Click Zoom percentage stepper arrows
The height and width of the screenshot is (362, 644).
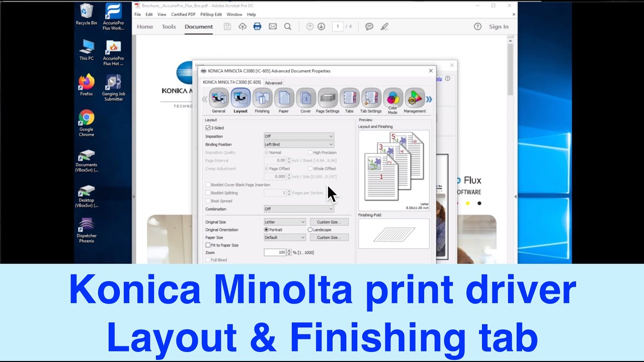tap(289, 252)
